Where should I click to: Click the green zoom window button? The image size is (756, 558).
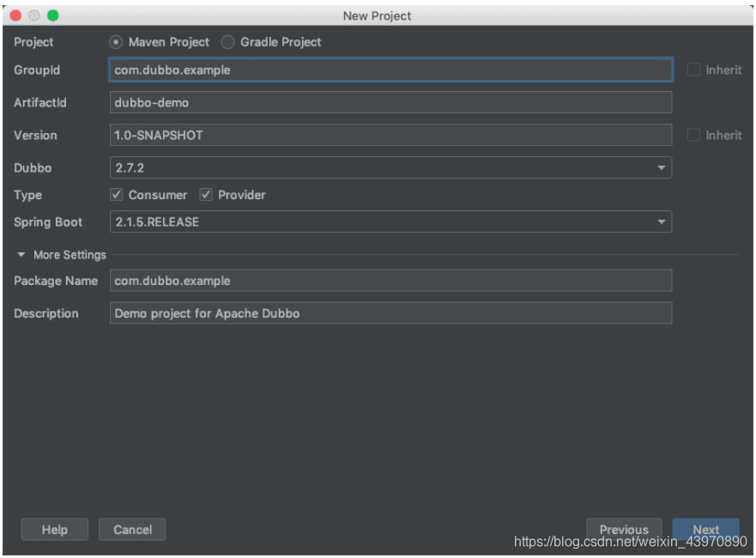coord(53,15)
